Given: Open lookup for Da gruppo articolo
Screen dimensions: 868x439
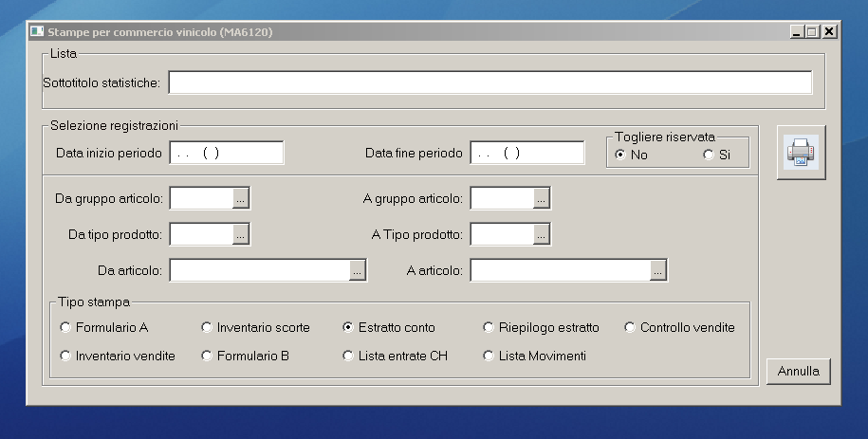Looking at the screenshot, I should click(241, 198).
